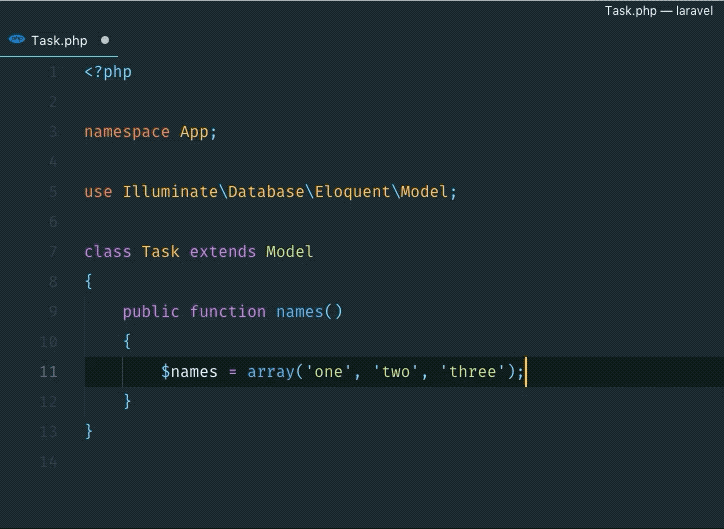Click the class closing brace on line 13
The height and width of the screenshot is (529, 724).
pos(89,432)
